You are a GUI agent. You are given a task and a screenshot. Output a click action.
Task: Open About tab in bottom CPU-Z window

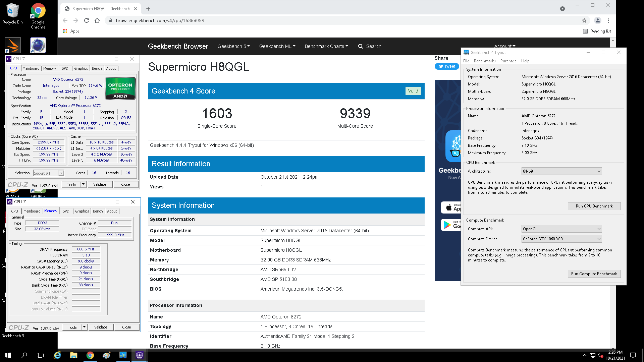click(112, 211)
